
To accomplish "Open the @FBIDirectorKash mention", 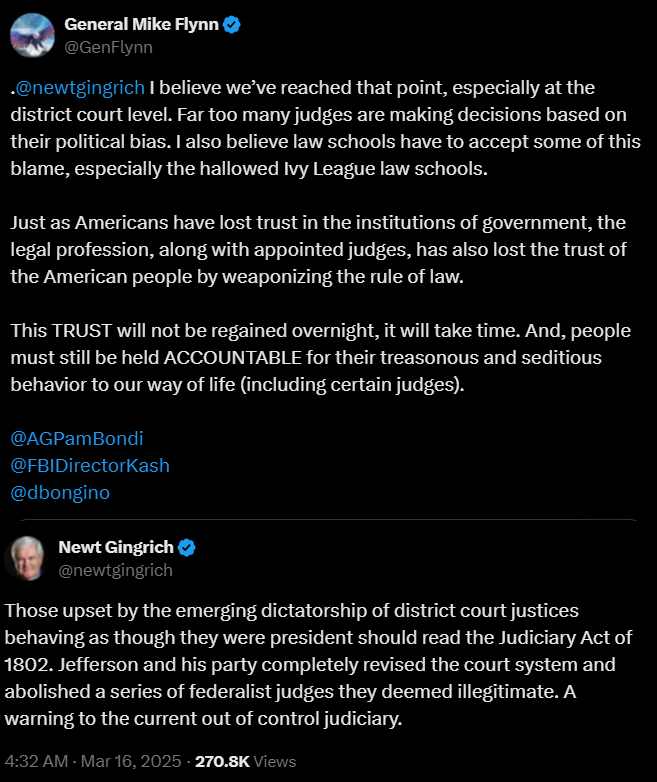I will pyautogui.click(x=90, y=466).
